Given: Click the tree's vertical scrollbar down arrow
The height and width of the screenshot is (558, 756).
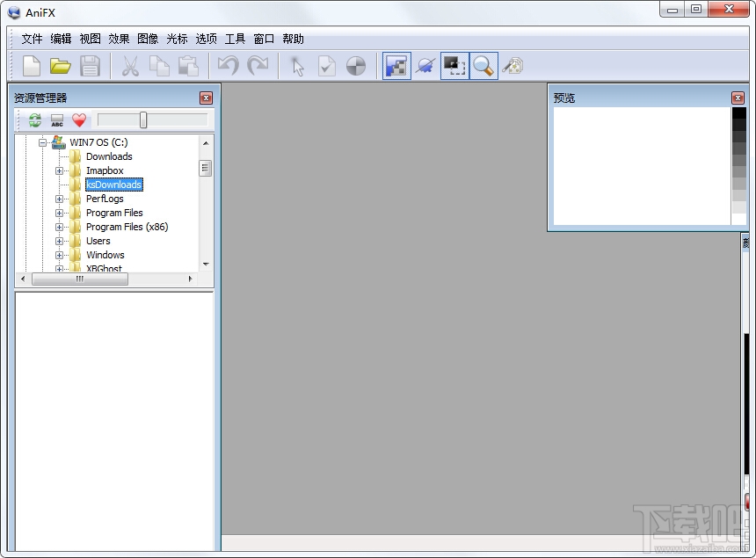Looking at the screenshot, I should [x=206, y=265].
